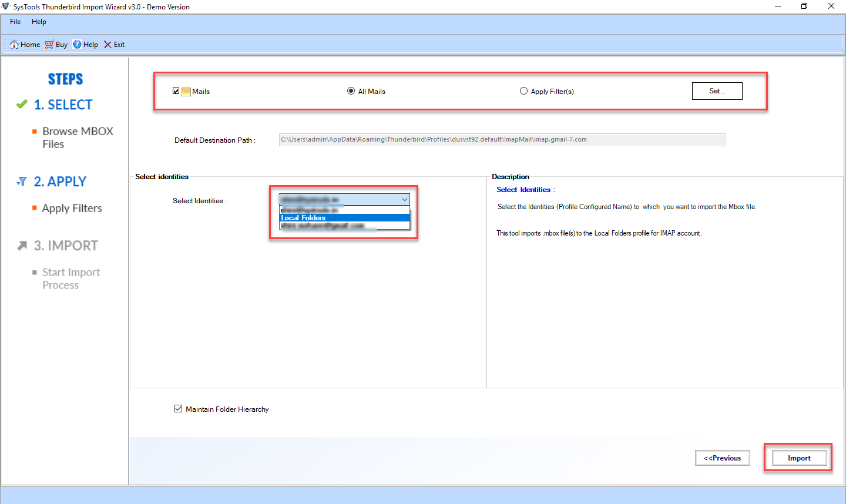Click the 2. APPLY step heading

point(60,182)
